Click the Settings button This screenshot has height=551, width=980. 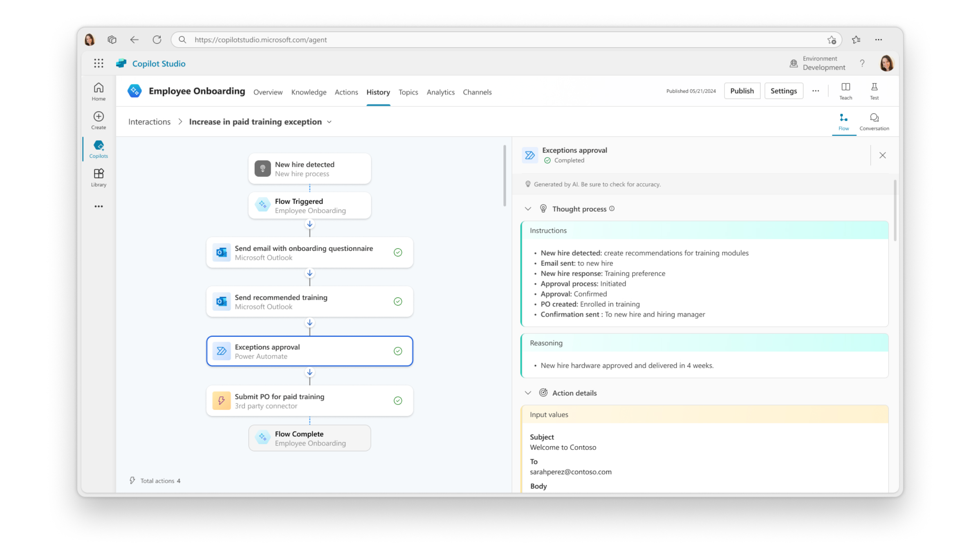pyautogui.click(x=783, y=91)
